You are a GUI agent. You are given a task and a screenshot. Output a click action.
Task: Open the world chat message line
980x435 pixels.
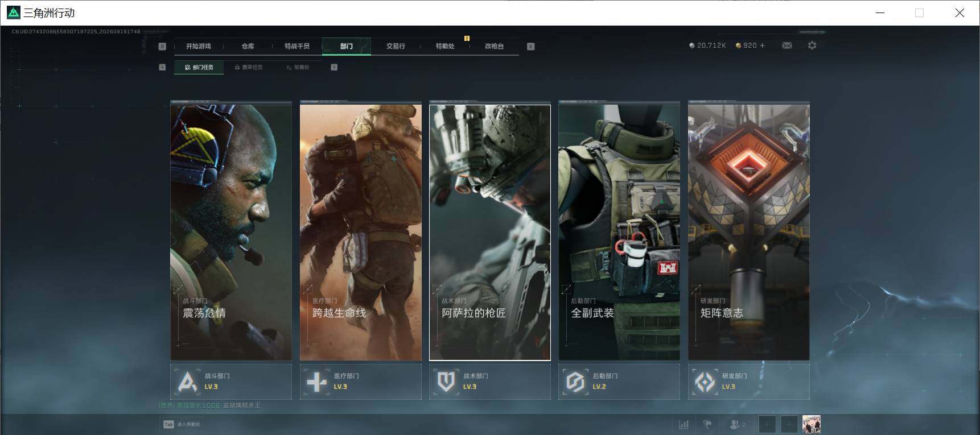[209, 405]
